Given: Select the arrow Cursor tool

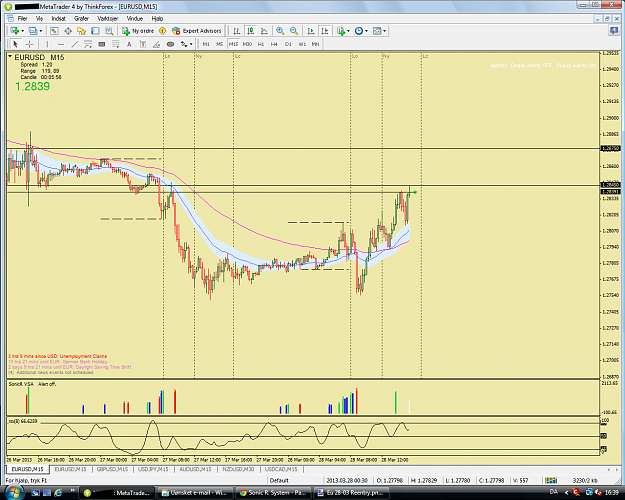Looking at the screenshot, I should (x=16, y=44).
